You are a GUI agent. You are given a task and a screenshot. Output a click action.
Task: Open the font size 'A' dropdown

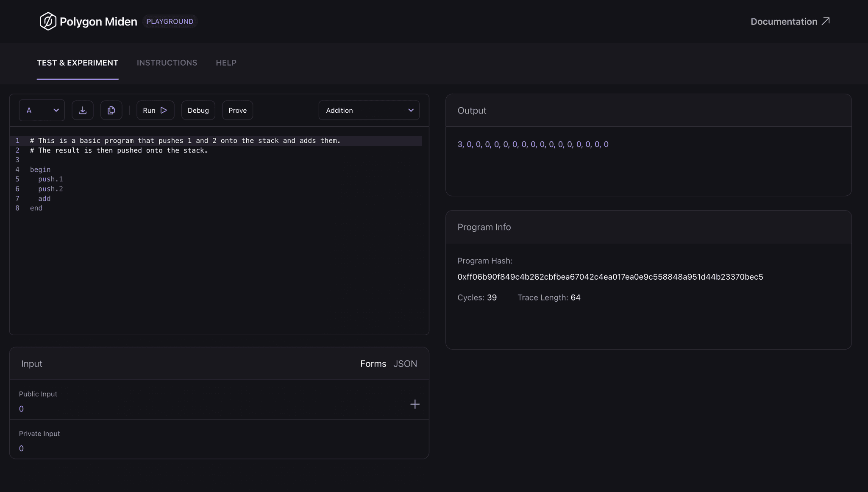(x=42, y=110)
